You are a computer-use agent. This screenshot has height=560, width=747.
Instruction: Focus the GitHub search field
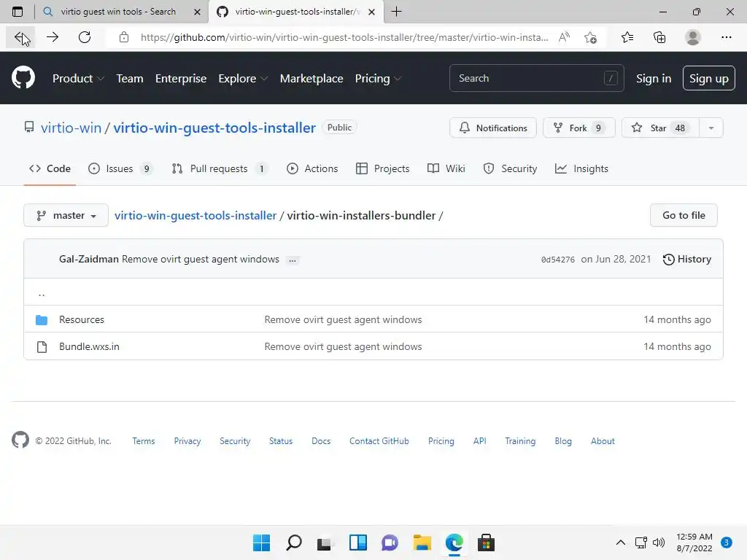(536, 78)
